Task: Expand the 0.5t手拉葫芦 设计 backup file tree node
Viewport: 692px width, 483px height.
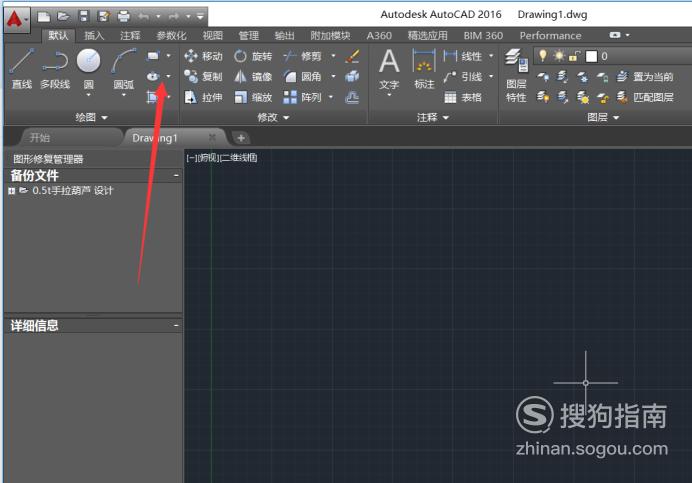Action: tap(11, 191)
